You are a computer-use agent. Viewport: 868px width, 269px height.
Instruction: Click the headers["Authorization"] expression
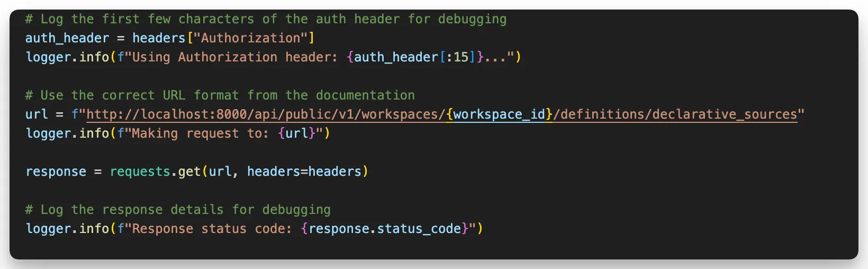coord(223,38)
